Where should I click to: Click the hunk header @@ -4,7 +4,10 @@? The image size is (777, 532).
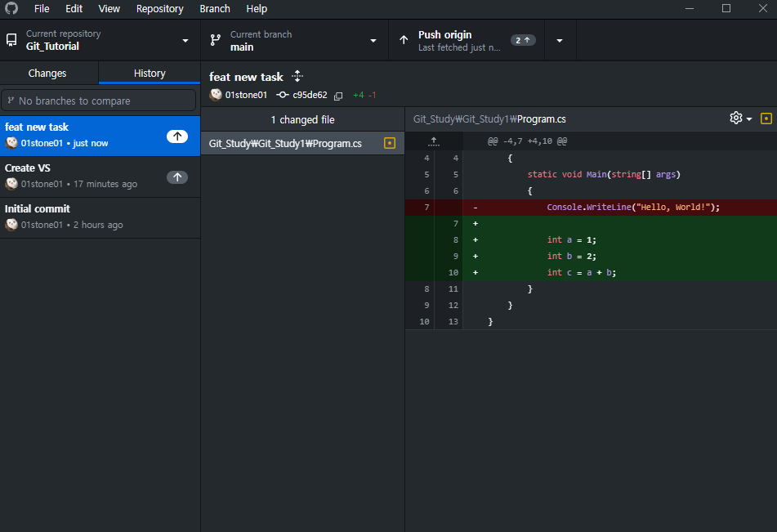click(x=527, y=141)
